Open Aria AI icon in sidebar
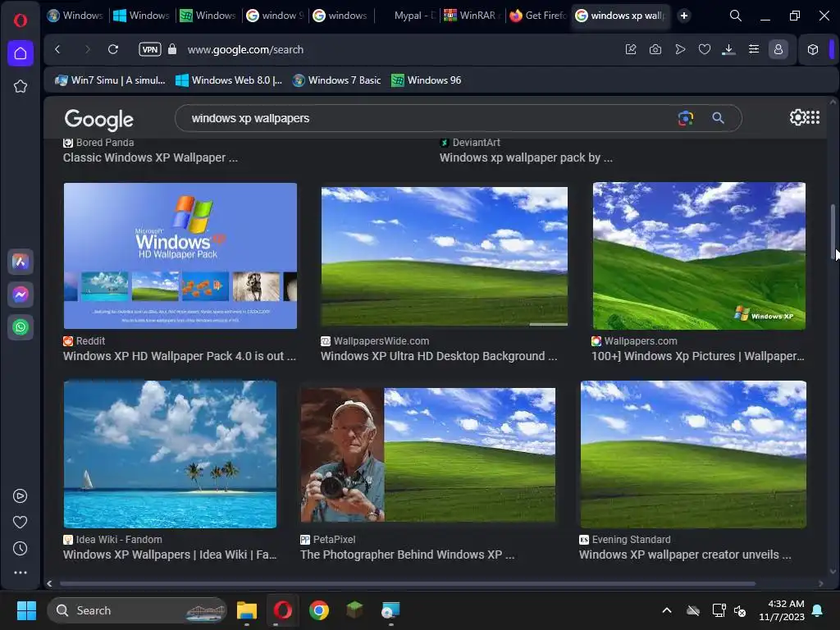Viewport: 840px width, 630px height. pyautogui.click(x=21, y=262)
